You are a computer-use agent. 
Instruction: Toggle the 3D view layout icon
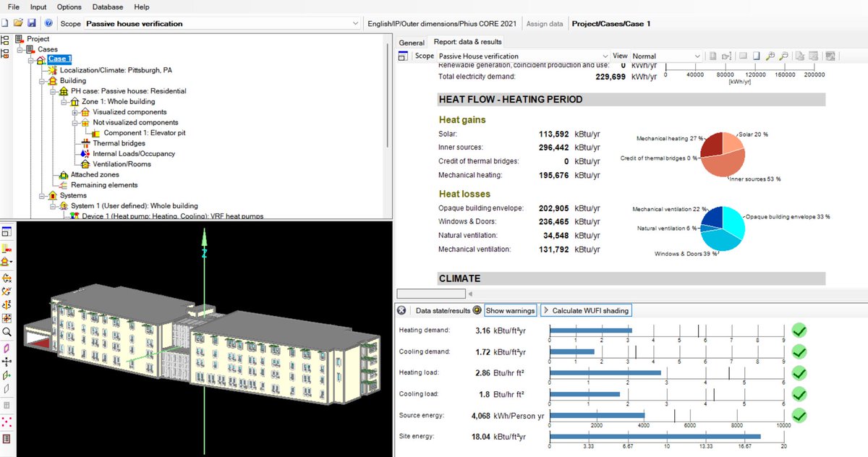[7, 232]
